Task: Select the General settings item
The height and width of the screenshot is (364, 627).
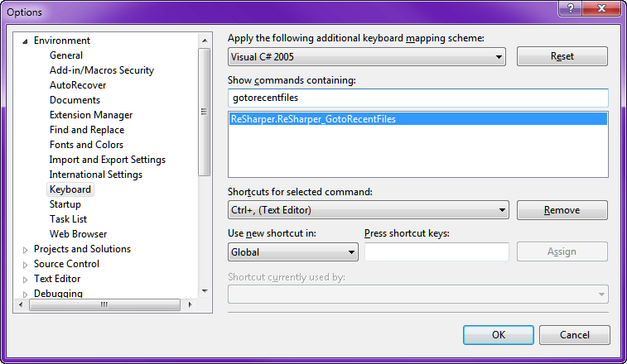Action: tap(66, 55)
